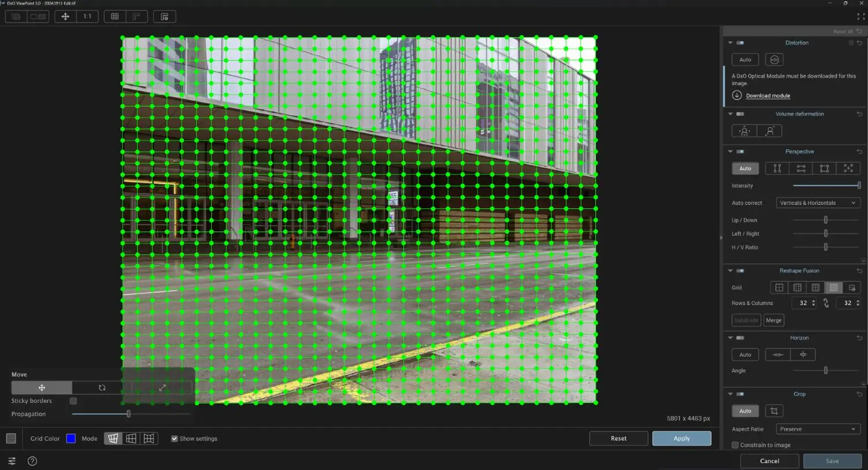Select the force parallel verticals Perspective tool

pos(776,168)
